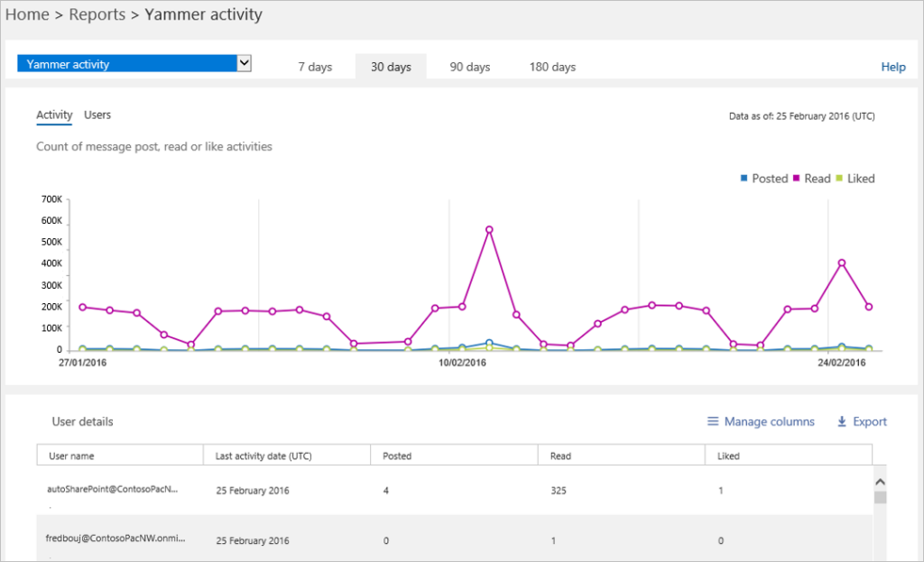Navigate to Home via the breadcrumb
This screenshot has width=924, height=562.
point(27,14)
